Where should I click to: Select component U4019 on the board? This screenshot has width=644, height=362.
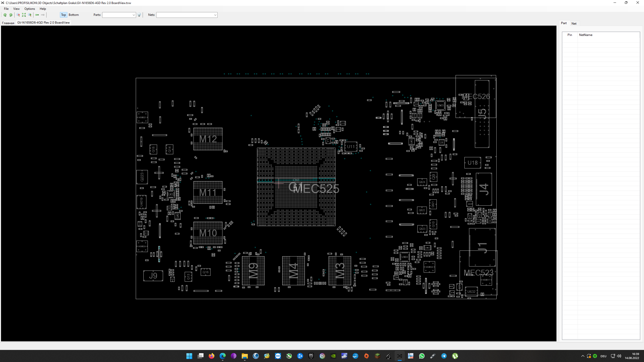click(141, 202)
